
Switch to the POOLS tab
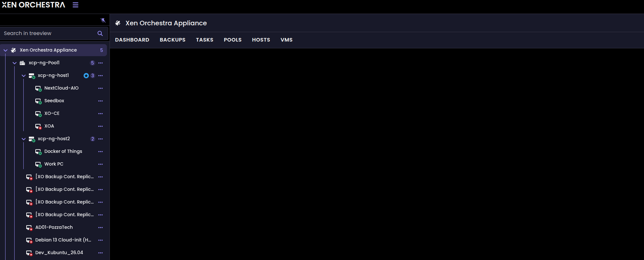point(233,40)
